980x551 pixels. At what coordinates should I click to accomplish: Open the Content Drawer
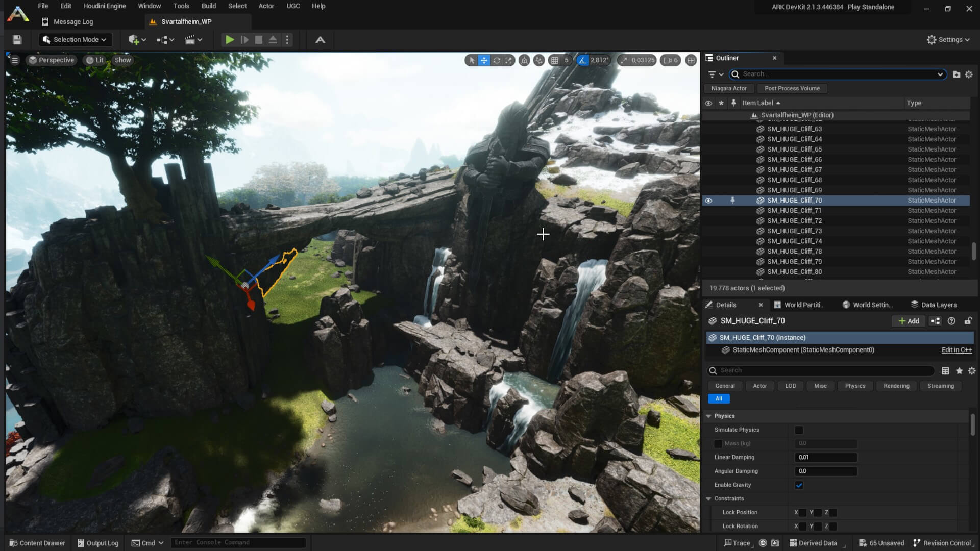tap(37, 542)
